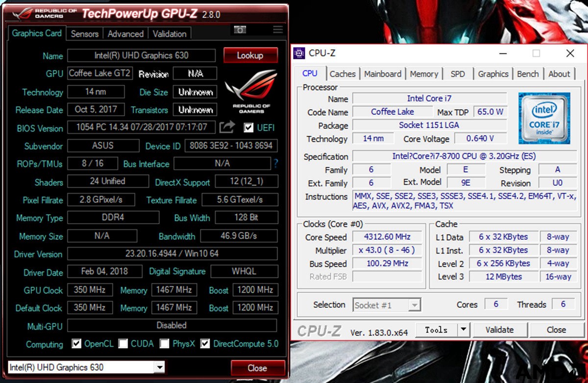Click the GPU field Coffee Lake GT2
The height and width of the screenshot is (383, 588).
[100, 73]
